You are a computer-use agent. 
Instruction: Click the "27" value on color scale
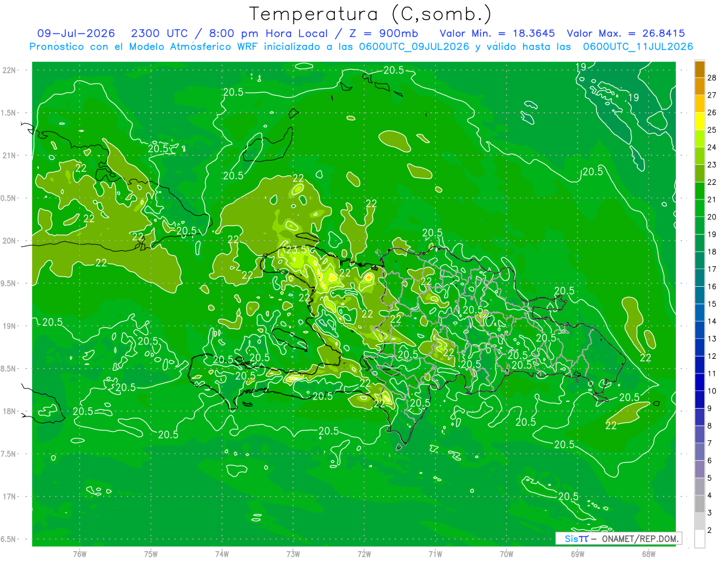[x=712, y=95]
